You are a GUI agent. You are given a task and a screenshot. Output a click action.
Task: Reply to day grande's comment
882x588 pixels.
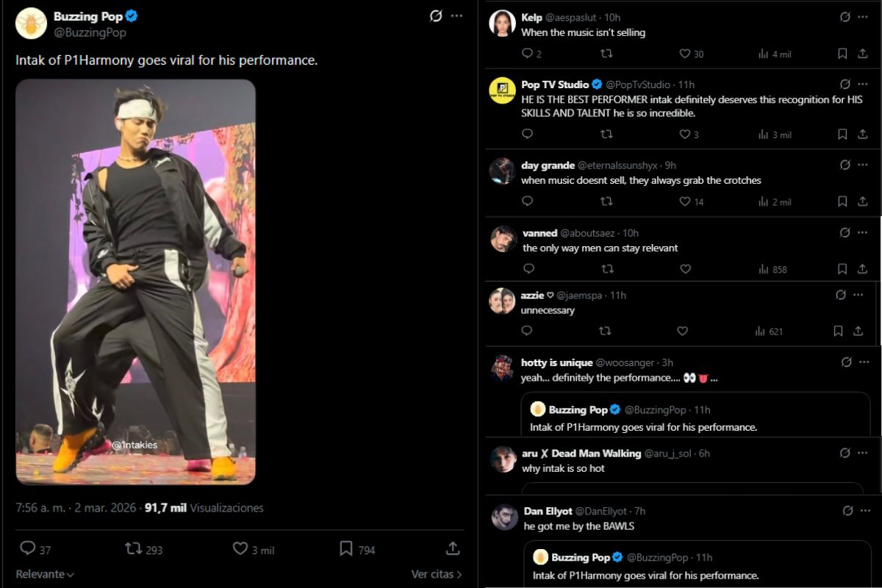click(527, 201)
